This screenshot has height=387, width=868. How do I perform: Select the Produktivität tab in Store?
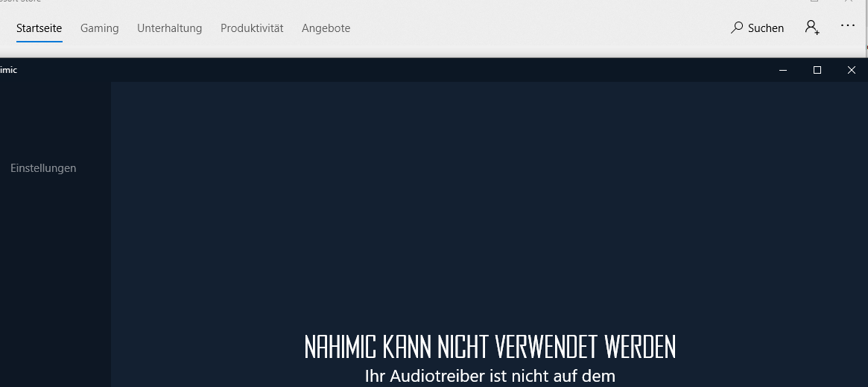252,28
